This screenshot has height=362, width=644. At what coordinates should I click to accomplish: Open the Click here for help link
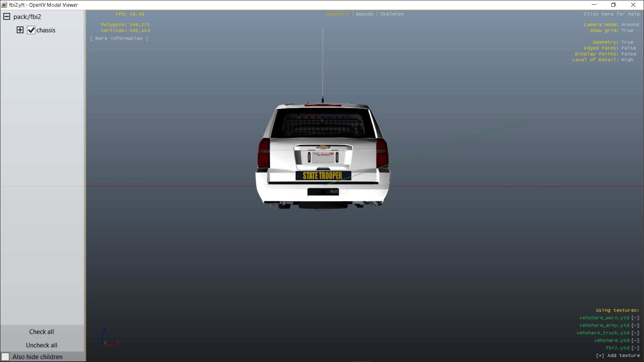(611, 14)
